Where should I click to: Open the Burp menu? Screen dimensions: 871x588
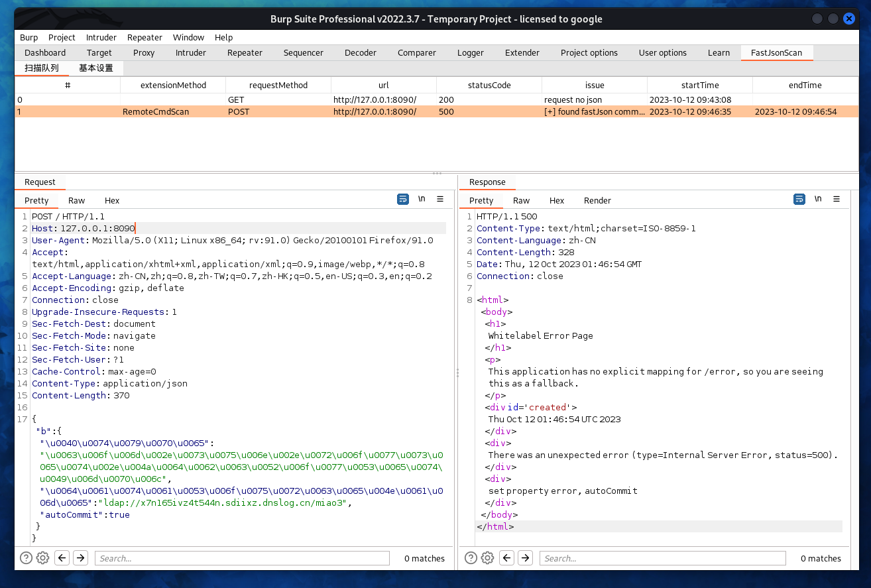29,38
